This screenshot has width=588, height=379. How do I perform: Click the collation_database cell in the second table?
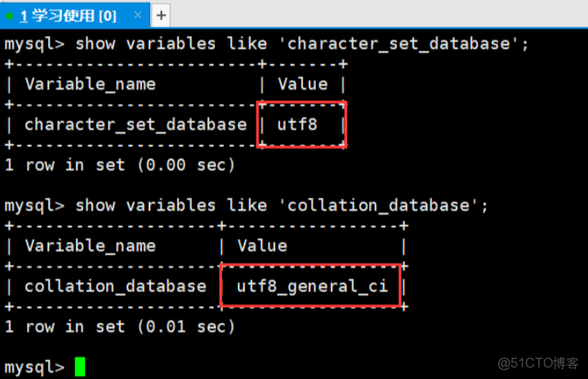point(115,286)
